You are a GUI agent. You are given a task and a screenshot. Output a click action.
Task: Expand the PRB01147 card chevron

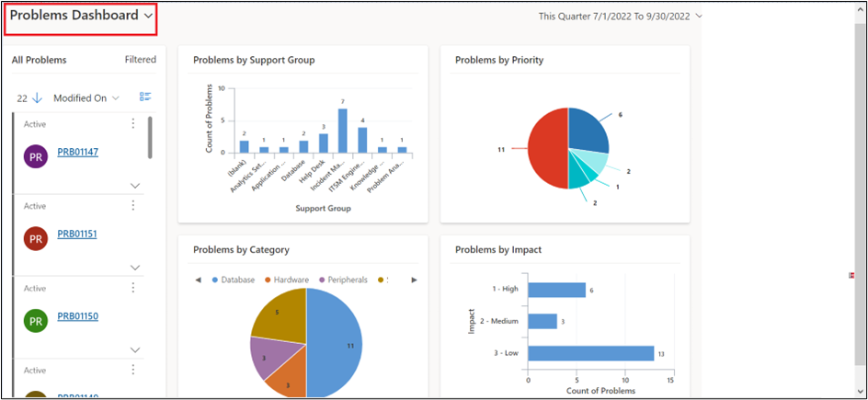pos(135,186)
